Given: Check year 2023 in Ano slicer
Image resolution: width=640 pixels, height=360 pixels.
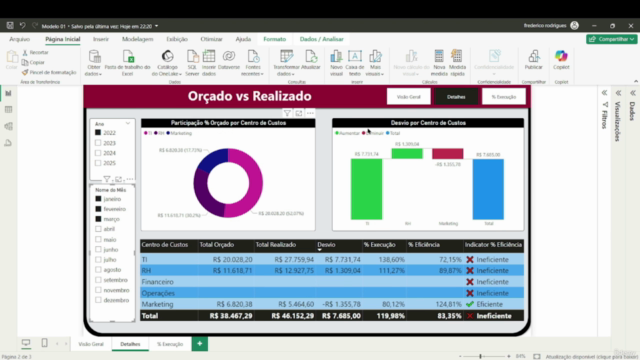Looking at the screenshot, I should click(x=98, y=143).
